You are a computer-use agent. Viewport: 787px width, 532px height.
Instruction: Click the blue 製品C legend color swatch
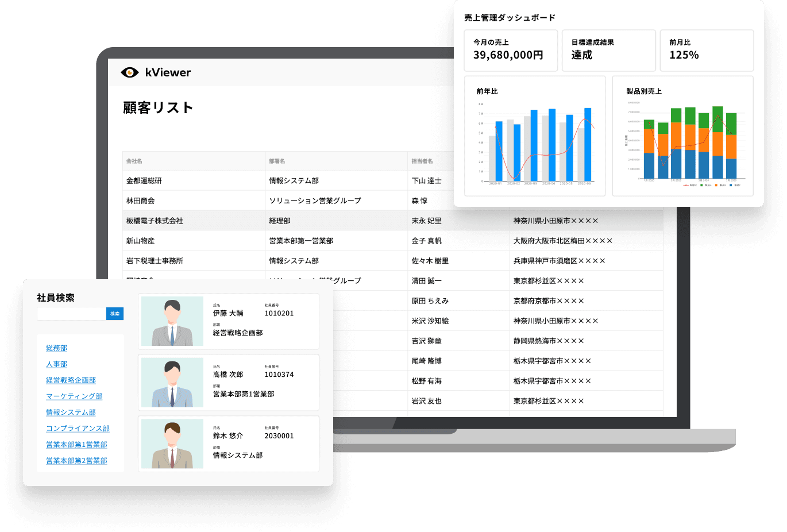(731, 185)
